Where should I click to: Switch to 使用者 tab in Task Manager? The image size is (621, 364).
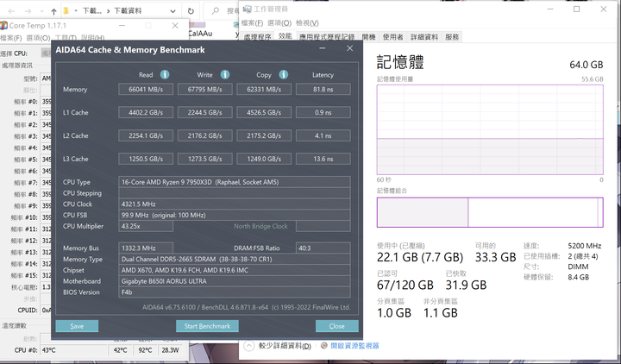[393, 37]
